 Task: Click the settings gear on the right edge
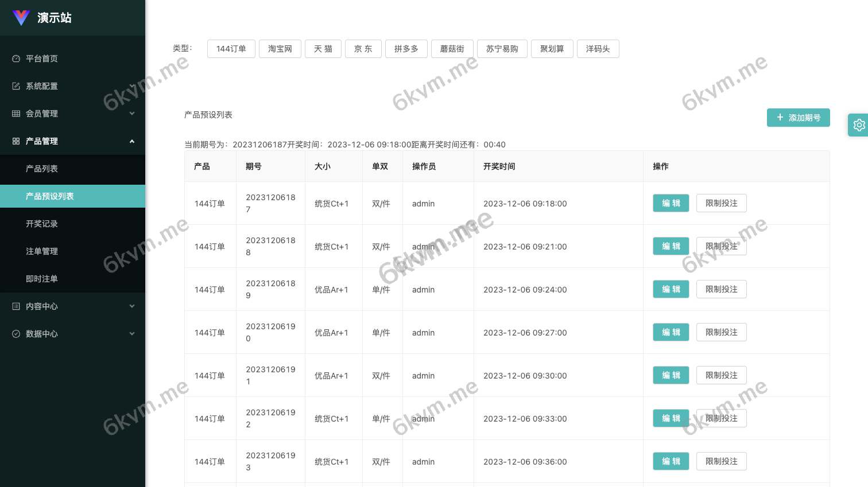[x=858, y=125]
